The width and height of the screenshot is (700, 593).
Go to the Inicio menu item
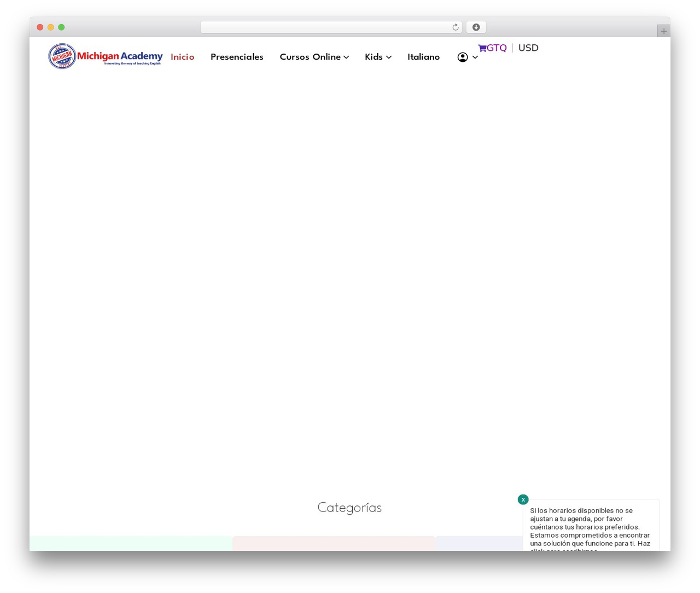(182, 57)
